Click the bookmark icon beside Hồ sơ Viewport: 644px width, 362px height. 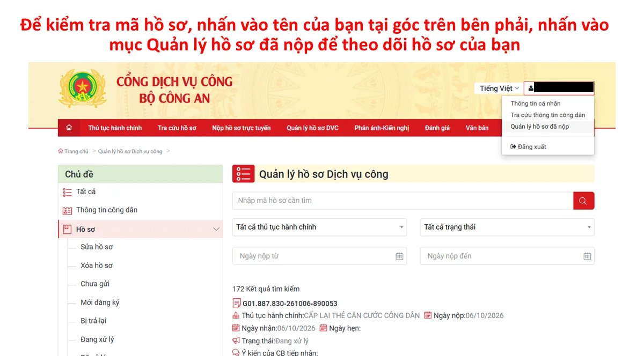coord(67,230)
